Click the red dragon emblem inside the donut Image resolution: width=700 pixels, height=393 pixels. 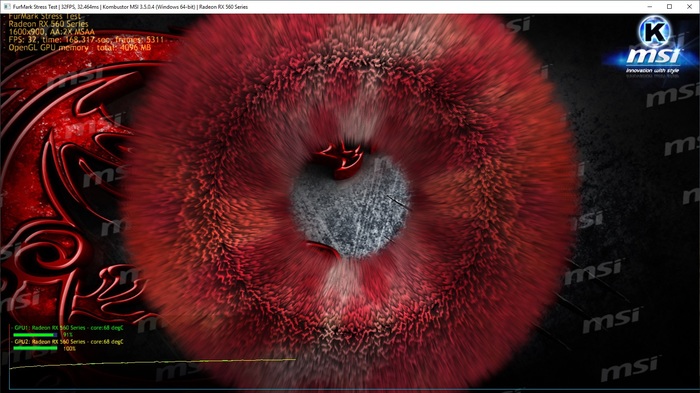340,160
